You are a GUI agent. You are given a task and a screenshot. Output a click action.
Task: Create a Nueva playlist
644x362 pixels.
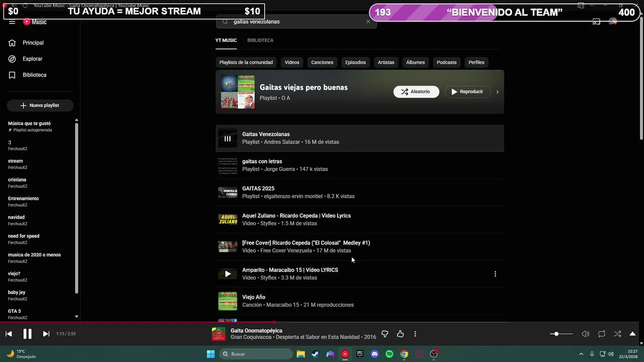click(x=40, y=106)
